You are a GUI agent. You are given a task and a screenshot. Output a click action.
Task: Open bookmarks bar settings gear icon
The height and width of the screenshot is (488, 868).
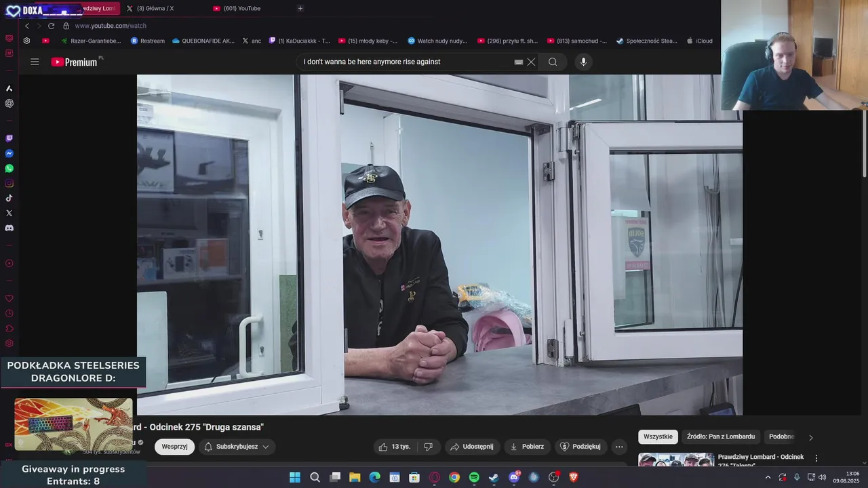pyautogui.click(x=26, y=41)
